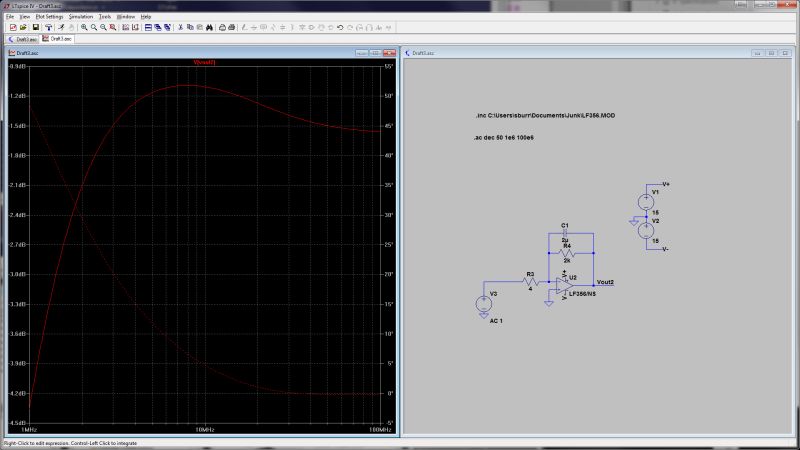
Task: Tile windows using toolbar icon
Action: tap(148, 27)
